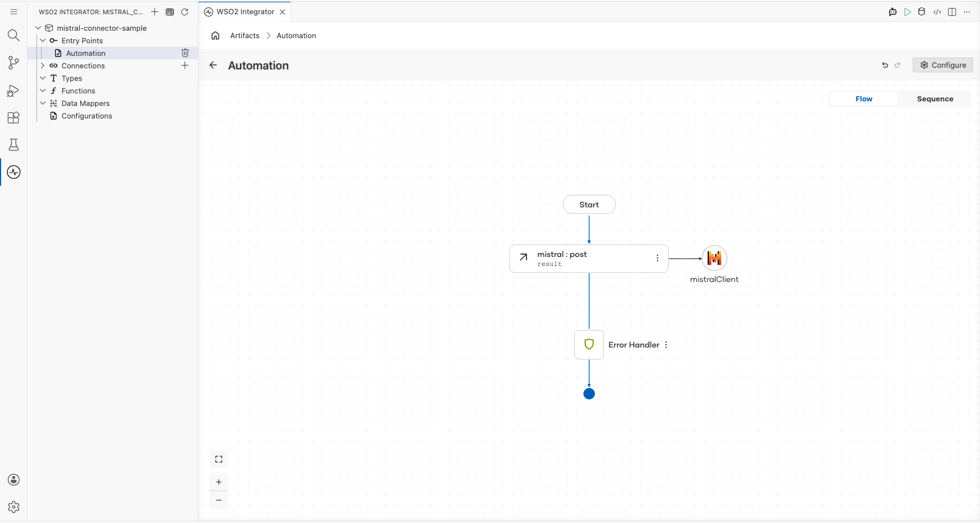Image resolution: width=980 pixels, height=523 pixels.
Task: Click the blue end node
Action: (589, 394)
